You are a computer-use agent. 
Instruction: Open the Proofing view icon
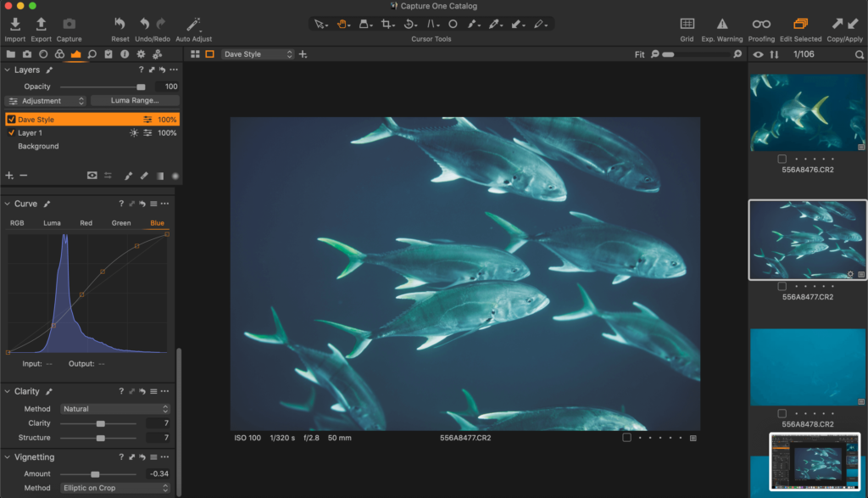[x=760, y=24]
